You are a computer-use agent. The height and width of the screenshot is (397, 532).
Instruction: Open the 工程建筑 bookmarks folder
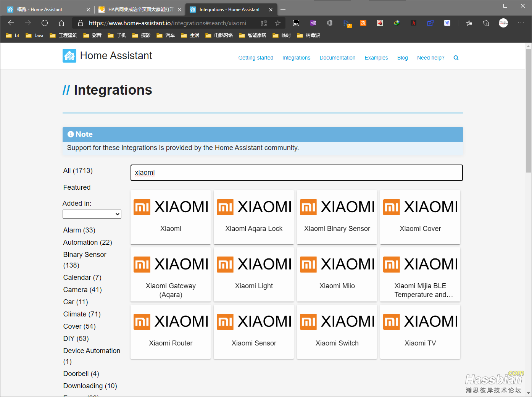[x=63, y=36]
